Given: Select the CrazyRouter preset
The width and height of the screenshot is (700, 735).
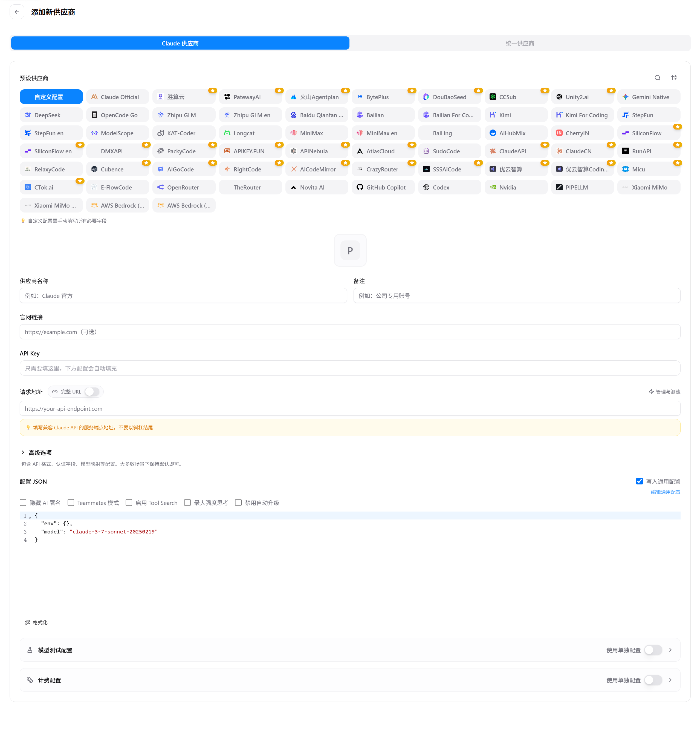Looking at the screenshot, I should [383, 169].
